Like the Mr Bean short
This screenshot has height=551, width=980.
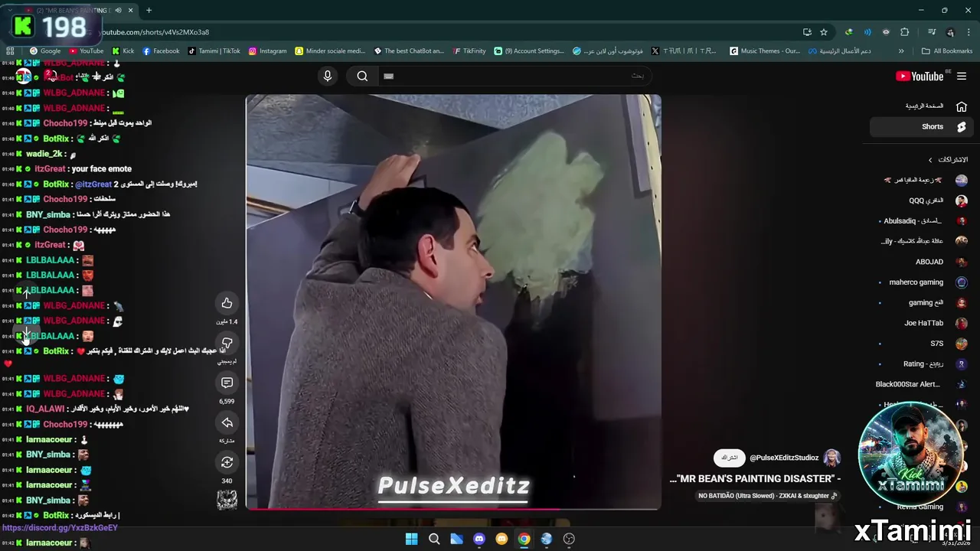click(227, 303)
